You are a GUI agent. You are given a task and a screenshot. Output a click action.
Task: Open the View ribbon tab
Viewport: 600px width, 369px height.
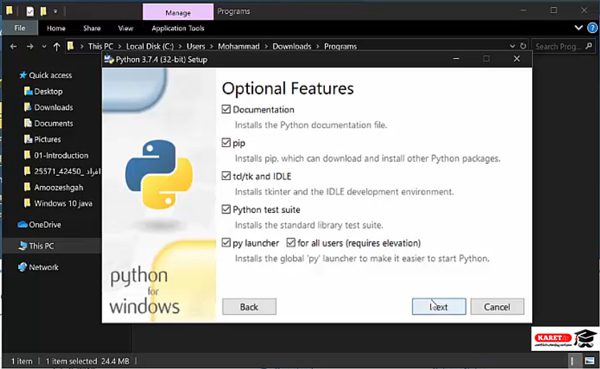point(126,28)
